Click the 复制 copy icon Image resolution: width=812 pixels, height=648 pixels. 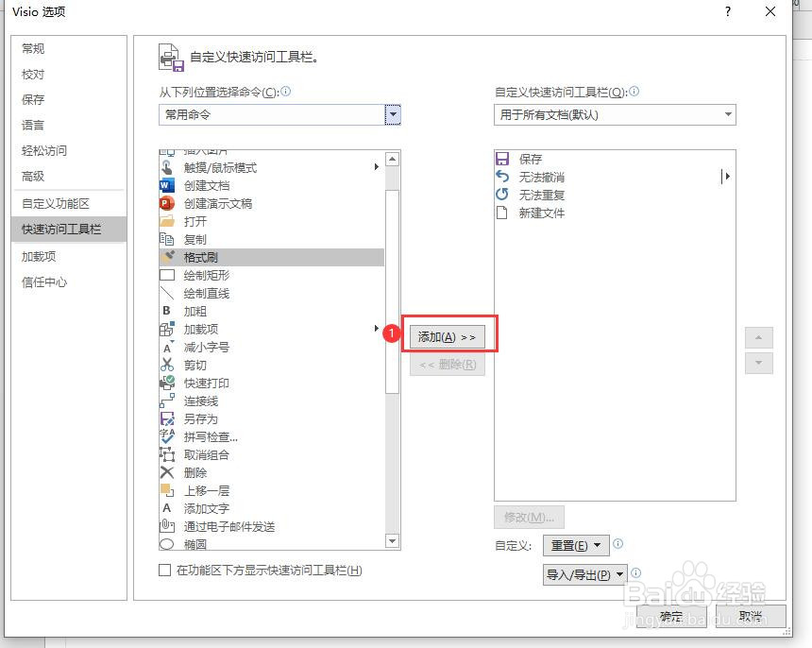coord(167,239)
